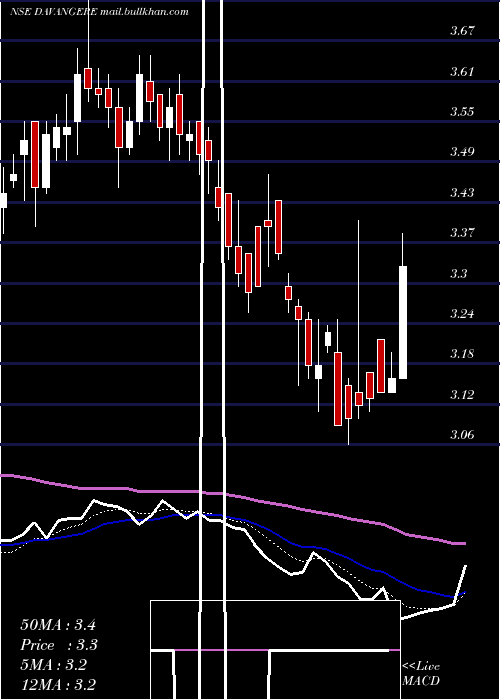The height and width of the screenshot is (700, 500).
Task: Click the 50MA : 3.4 readout
Action: [x=58, y=625]
